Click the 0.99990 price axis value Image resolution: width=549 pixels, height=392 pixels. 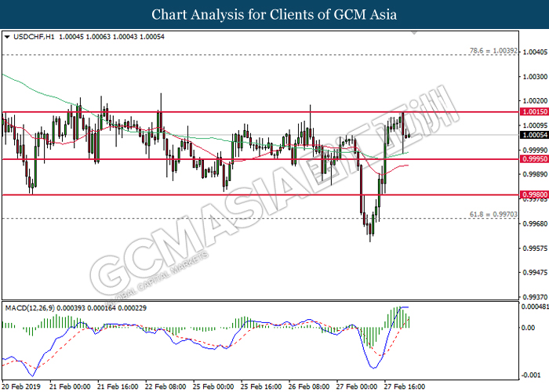click(535, 151)
